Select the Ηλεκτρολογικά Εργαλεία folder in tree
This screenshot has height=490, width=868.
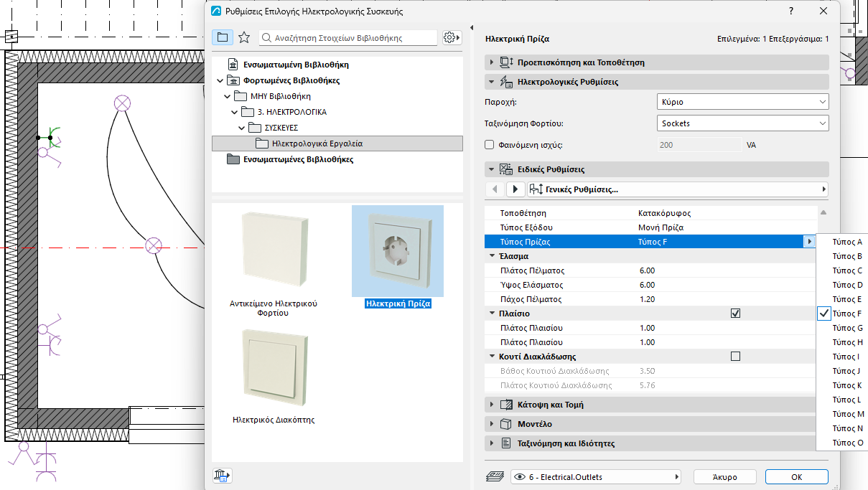337,143
